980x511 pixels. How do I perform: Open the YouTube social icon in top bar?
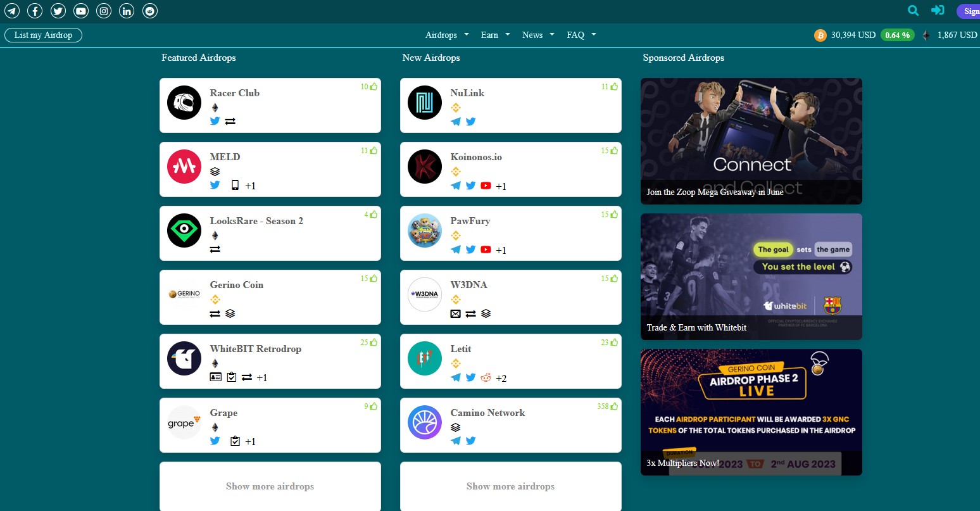pos(81,11)
